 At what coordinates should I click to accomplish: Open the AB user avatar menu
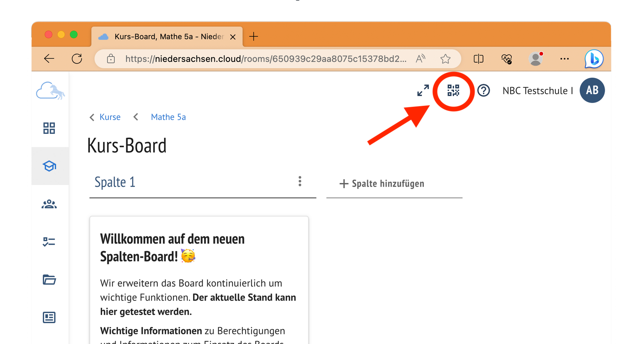coord(592,91)
